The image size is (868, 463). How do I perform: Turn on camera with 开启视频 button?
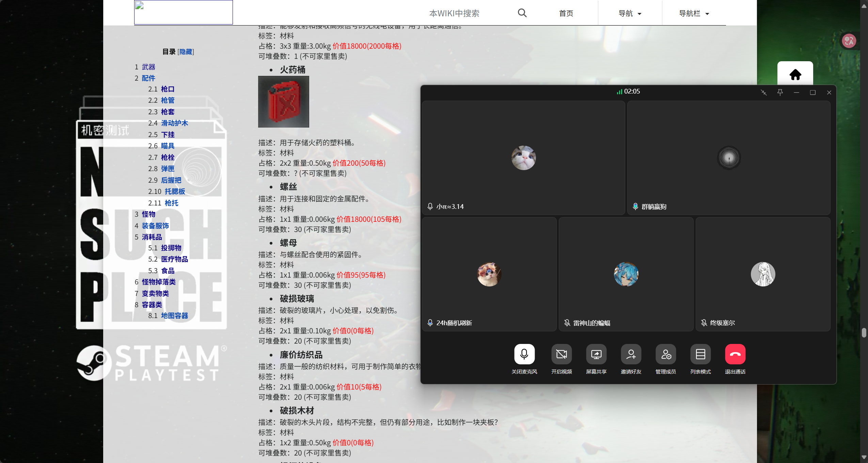[x=562, y=354]
